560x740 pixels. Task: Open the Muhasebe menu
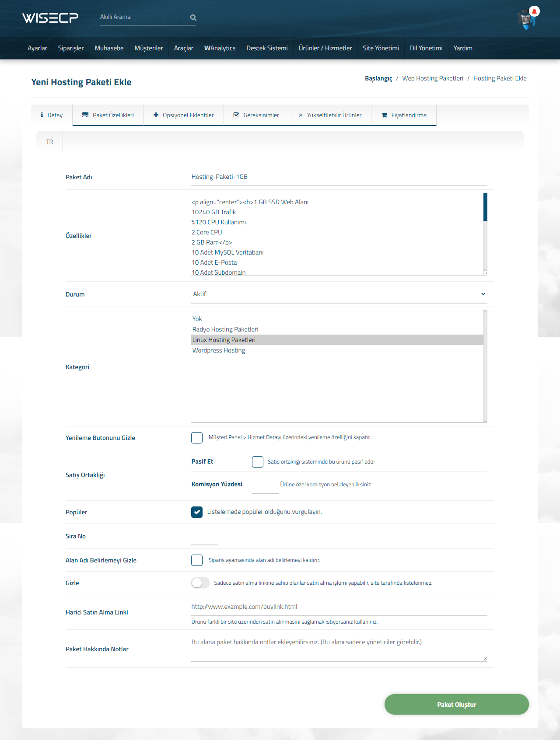[109, 48]
